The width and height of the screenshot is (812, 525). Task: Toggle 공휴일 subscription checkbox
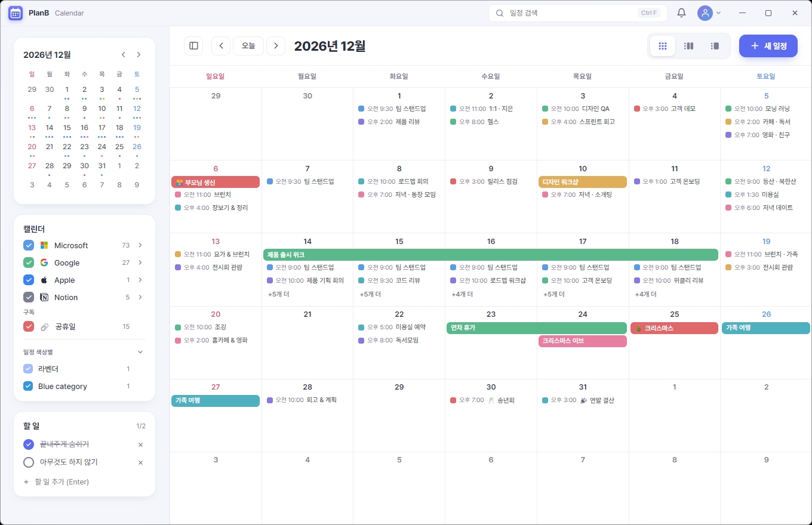tap(29, 326)
